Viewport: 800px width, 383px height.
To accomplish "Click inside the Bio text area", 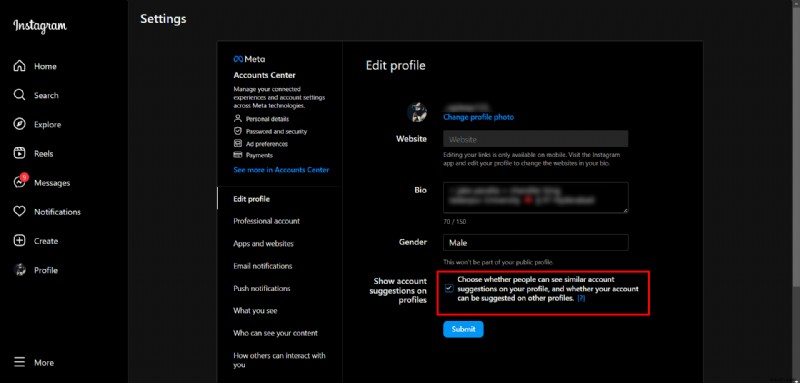I will click(536, 197).
